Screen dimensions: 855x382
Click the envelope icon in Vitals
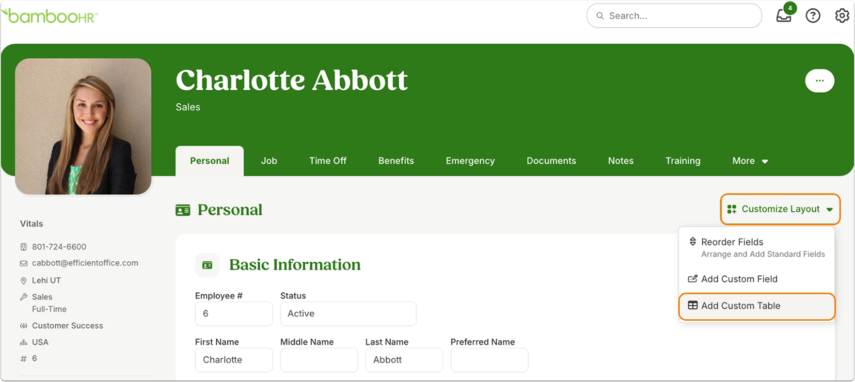click(x=23, y=263)
